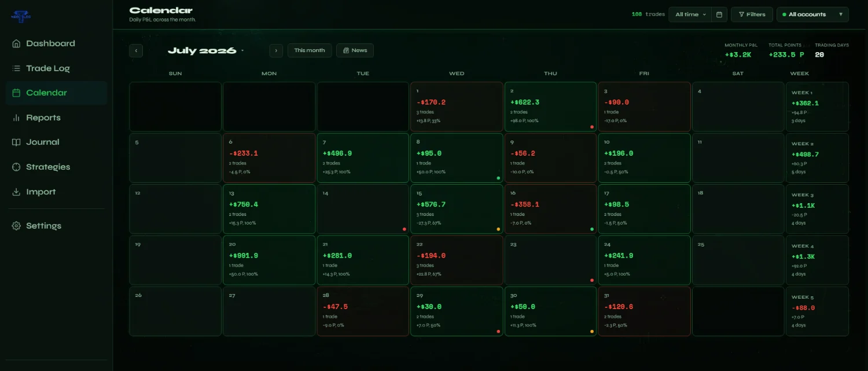Navigate to Trade Log
Viewport: 868px width, 371px height.
point(56,68)
